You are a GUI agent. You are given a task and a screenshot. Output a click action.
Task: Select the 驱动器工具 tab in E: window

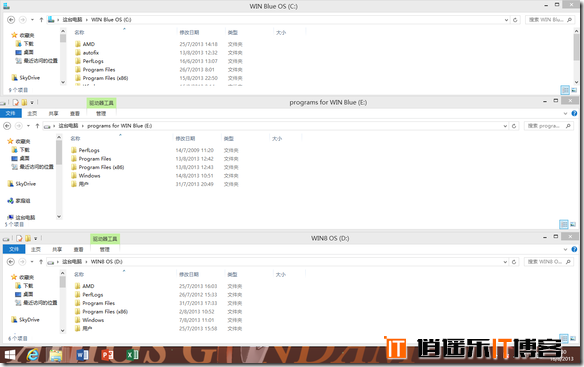pos(101,103)
